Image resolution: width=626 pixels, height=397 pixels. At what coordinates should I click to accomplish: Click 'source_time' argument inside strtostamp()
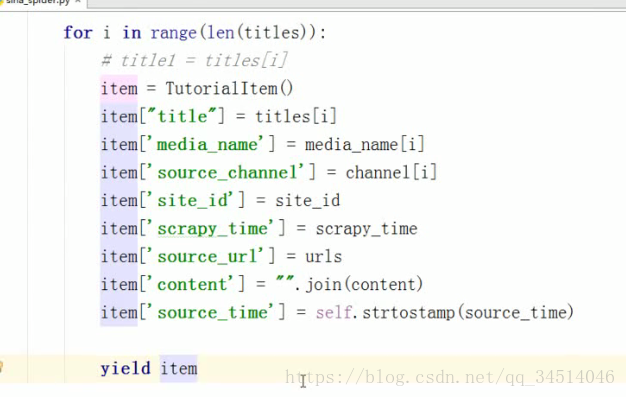515,312
